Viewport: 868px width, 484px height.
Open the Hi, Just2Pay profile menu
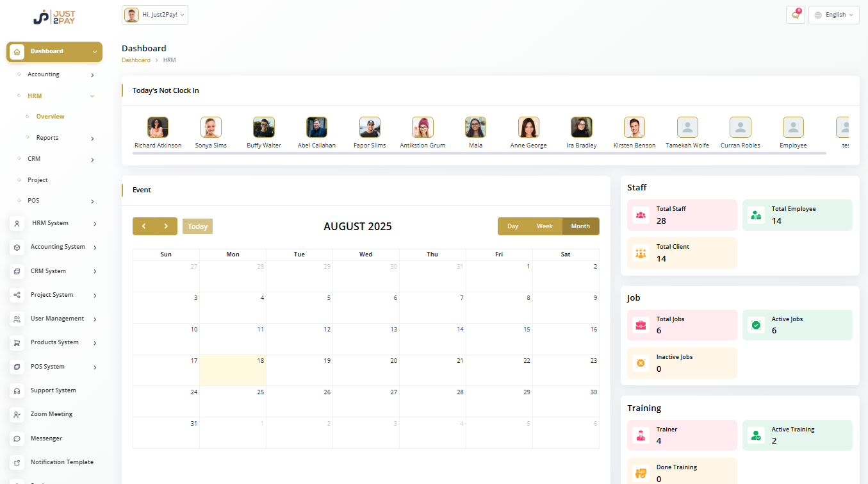154,14
